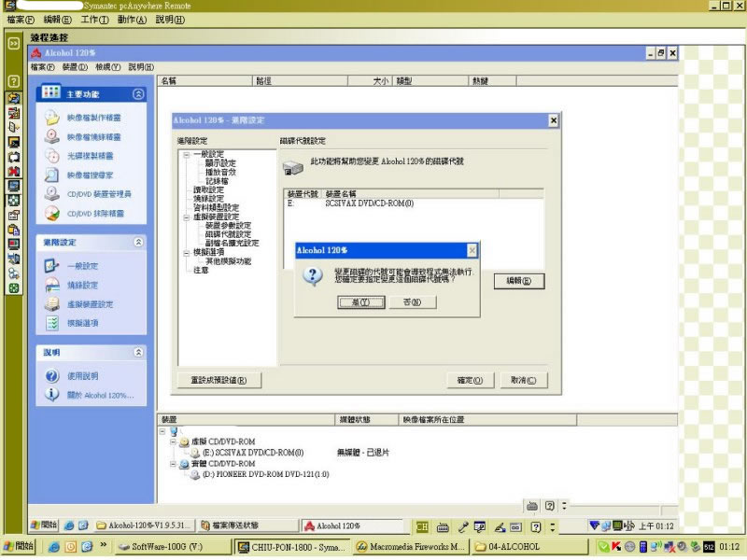
Task: Click the red K icon in system tray
Action: 616,547
